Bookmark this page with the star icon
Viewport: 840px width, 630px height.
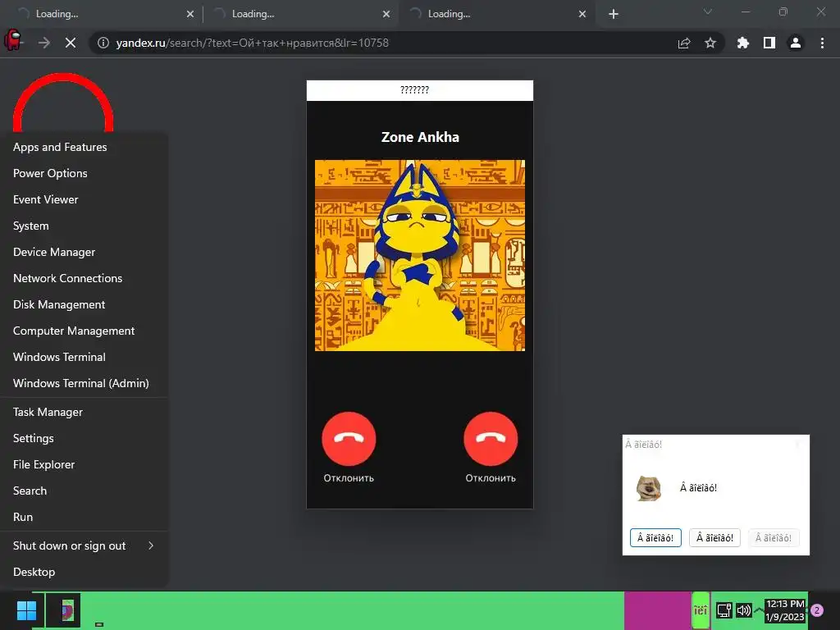(x=710, y=43)
